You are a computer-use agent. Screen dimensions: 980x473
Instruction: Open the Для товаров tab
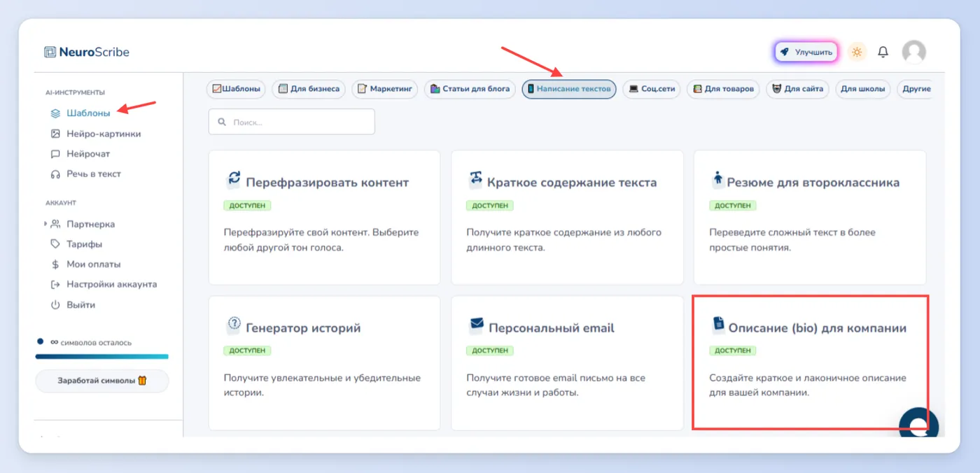pos(723,90)
